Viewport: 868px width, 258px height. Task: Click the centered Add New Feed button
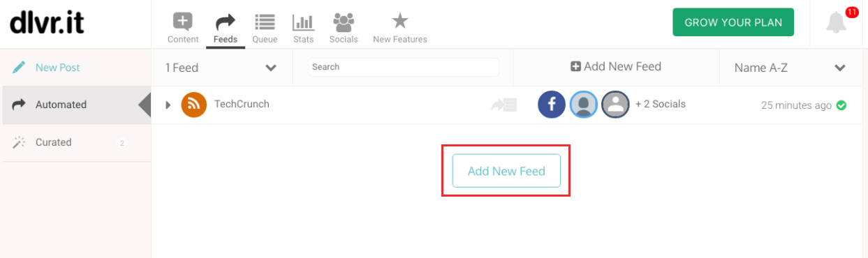point(506,171)
